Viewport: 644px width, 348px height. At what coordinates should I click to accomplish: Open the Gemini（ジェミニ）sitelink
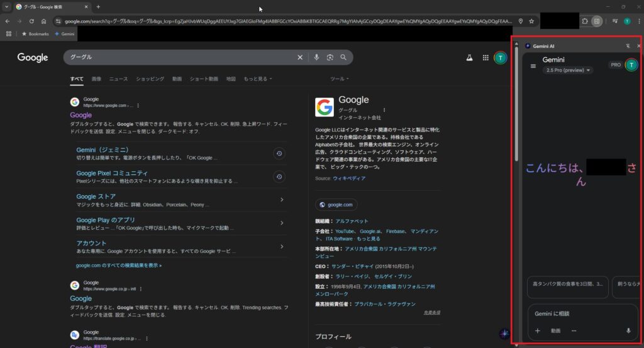click(x=103, y=150)
